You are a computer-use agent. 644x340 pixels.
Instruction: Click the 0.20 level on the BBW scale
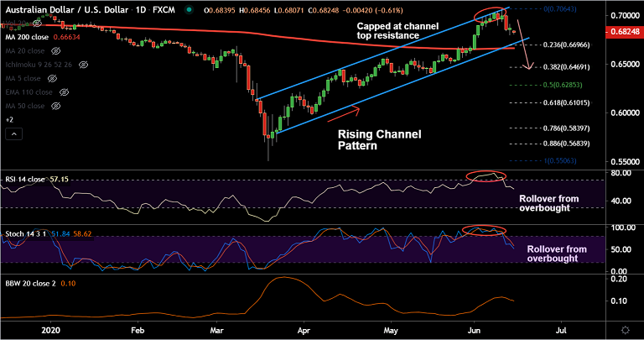[619, 280]
